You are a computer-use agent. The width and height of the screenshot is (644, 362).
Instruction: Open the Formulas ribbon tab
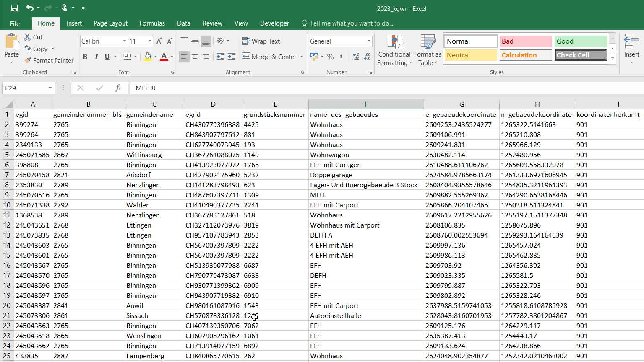pos(152,23)
